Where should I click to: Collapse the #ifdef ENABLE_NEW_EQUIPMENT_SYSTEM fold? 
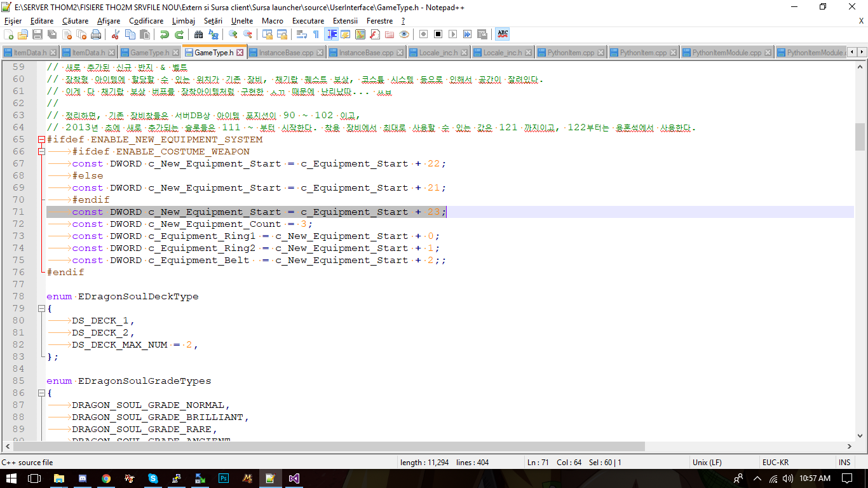41,140
